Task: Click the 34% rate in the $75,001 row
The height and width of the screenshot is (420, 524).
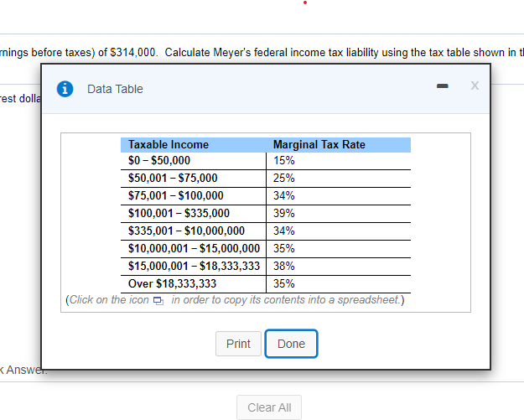Action: pos(339,196)
